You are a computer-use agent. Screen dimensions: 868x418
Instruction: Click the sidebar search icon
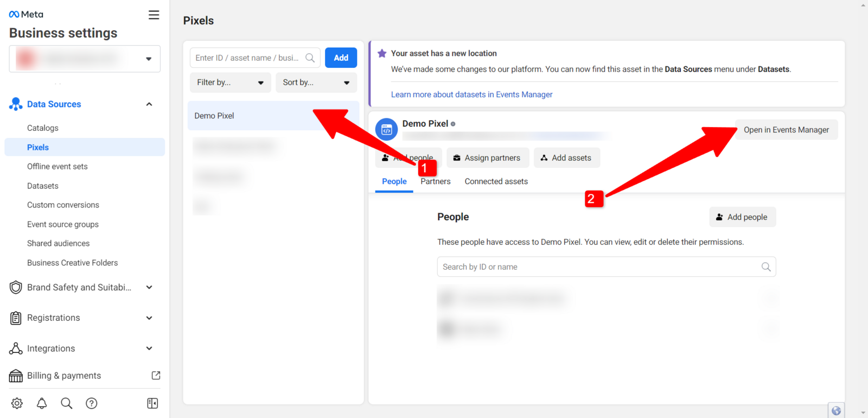67,403
